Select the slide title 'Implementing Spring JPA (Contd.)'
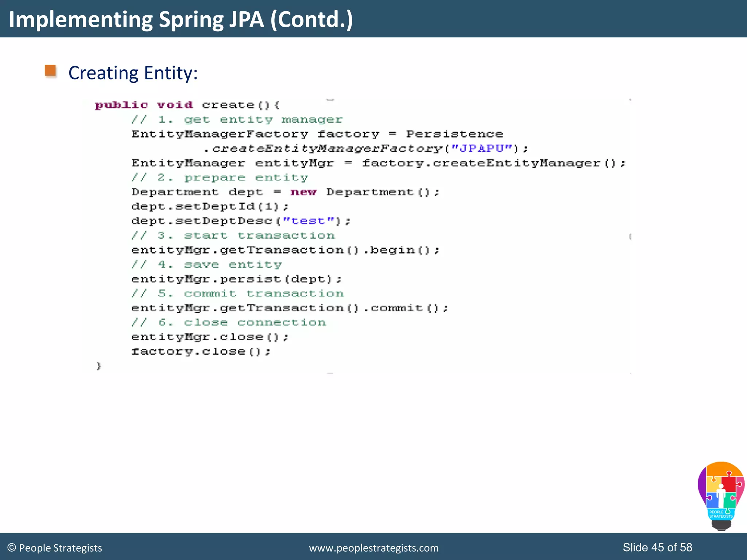This screenshot has height=560, width=747. [181, 19]
